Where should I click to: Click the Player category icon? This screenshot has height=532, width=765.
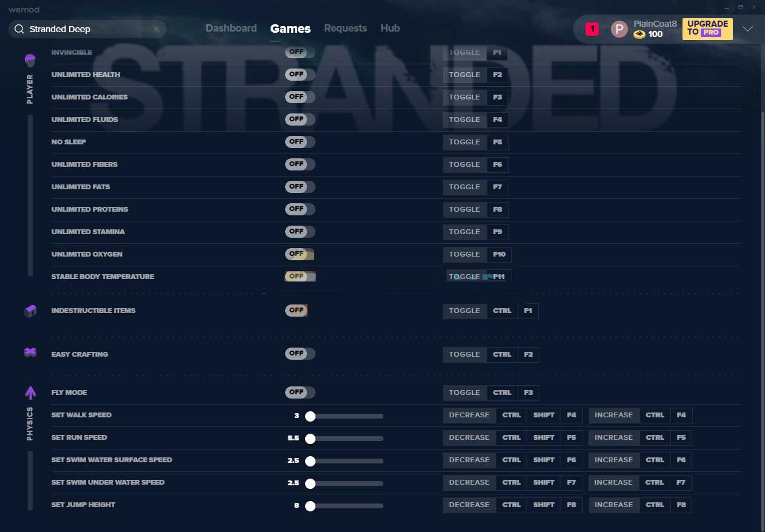(x=30, y=60)
